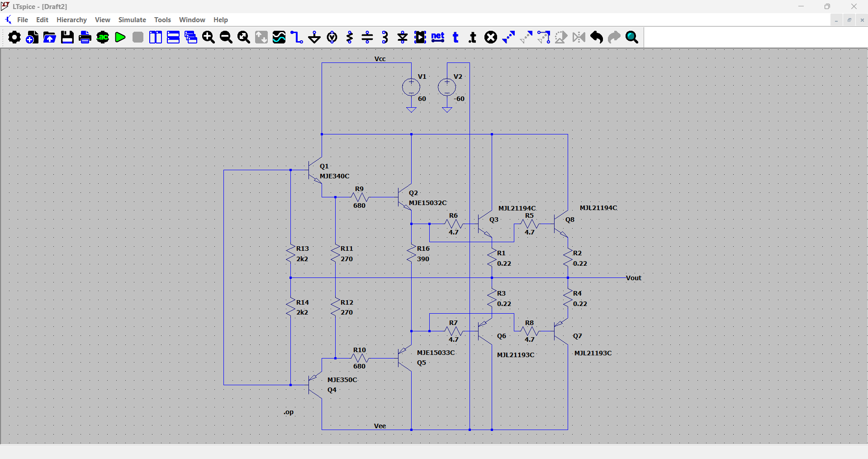Print the schematic
The height and width of the screenshot is (459, 868).
(85, 37)
